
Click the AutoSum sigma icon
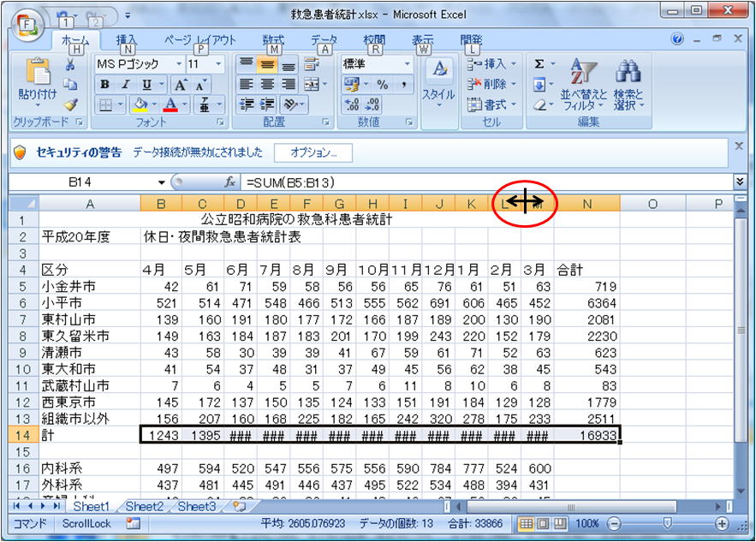pos(539,64)
